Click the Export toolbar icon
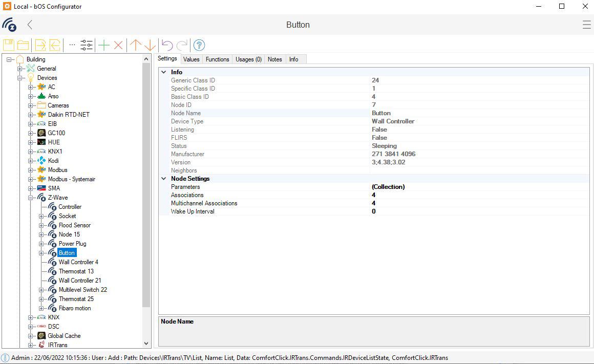594x364 pixels. tap(40, 45)
